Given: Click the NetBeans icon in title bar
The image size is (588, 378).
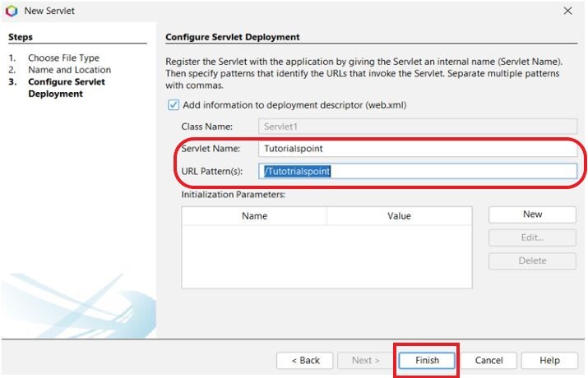Looking at the screenshot, I should 11,11.
